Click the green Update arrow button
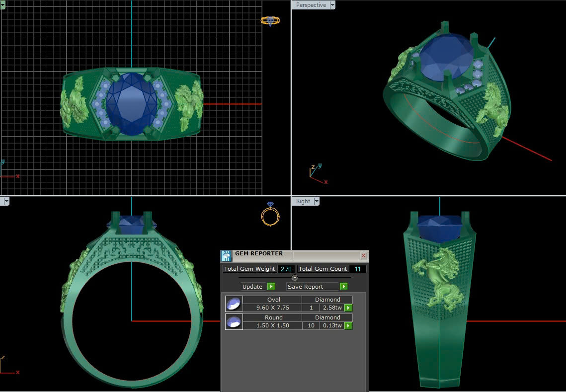The image size is (566, 392). click(271, 287)
